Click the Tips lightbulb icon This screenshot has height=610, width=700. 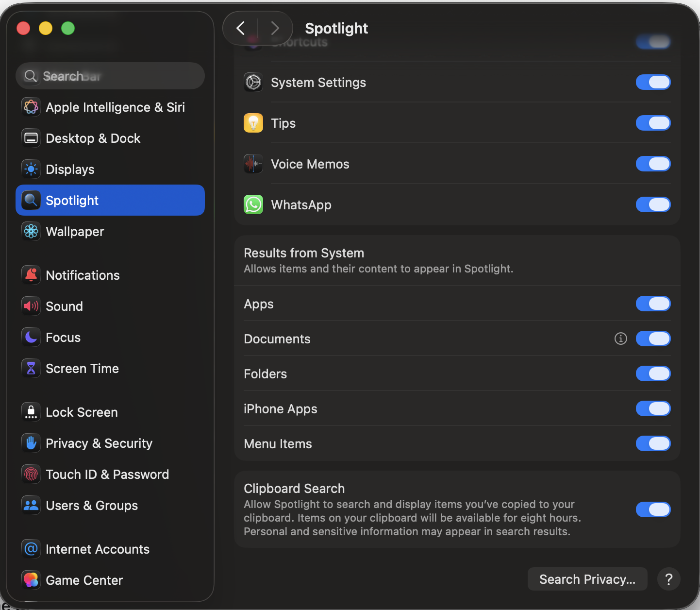point(253,123)
